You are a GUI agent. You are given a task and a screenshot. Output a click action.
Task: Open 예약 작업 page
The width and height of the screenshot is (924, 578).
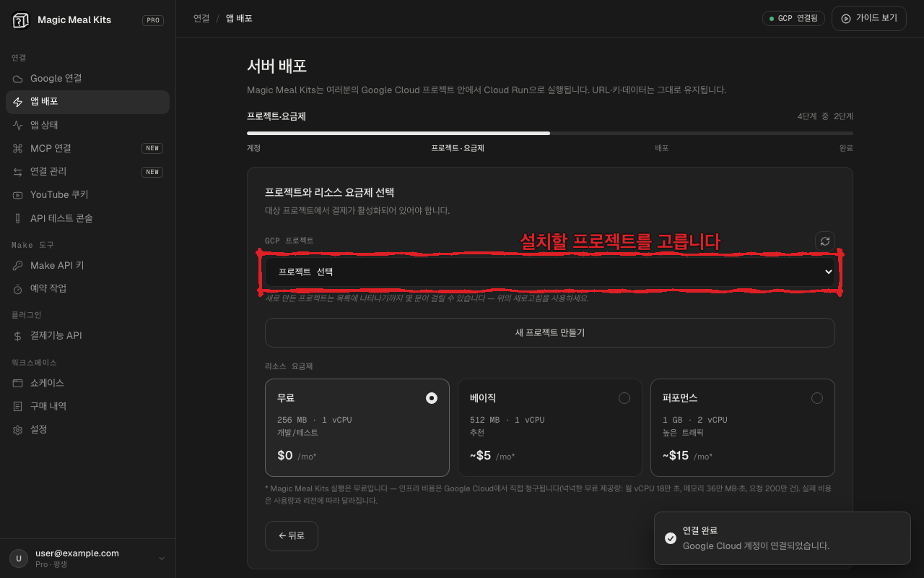tap(87, 289)
